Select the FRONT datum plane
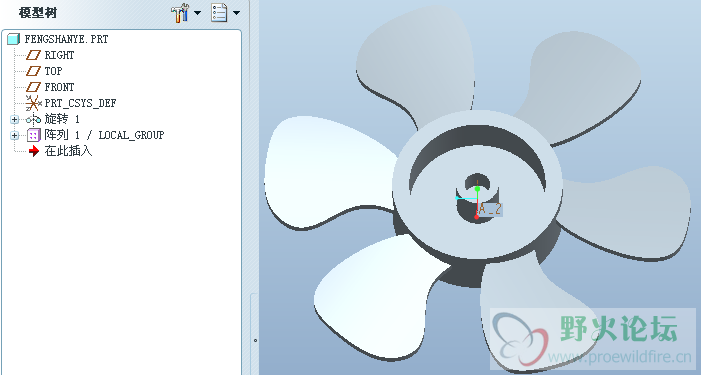This screenshot has height=375, width=701. (x=59, y=87)
